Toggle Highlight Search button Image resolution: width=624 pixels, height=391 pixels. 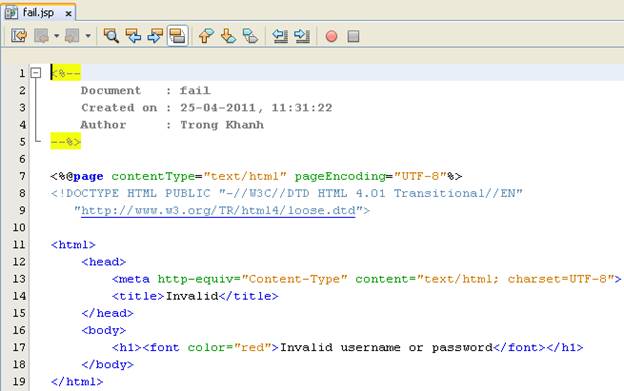(x=177, y=36)
